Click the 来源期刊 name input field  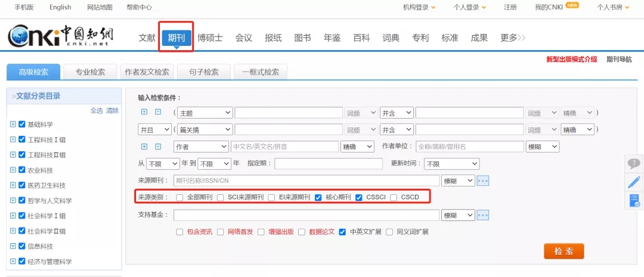pos(306,180)
